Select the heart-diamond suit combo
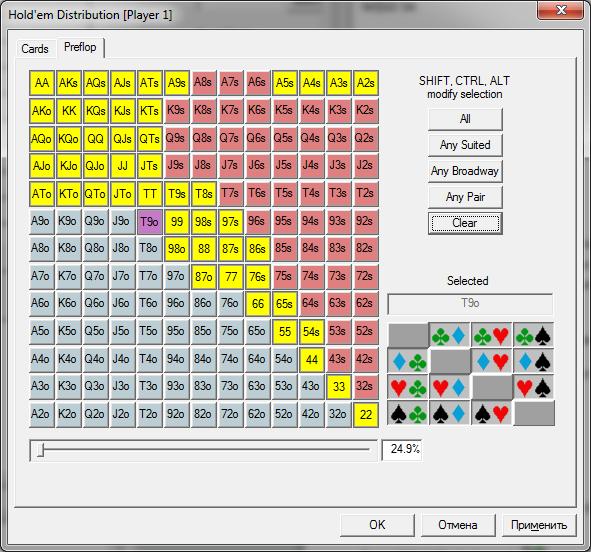Screen dimensions: 591x552 (x=450, y=388)
